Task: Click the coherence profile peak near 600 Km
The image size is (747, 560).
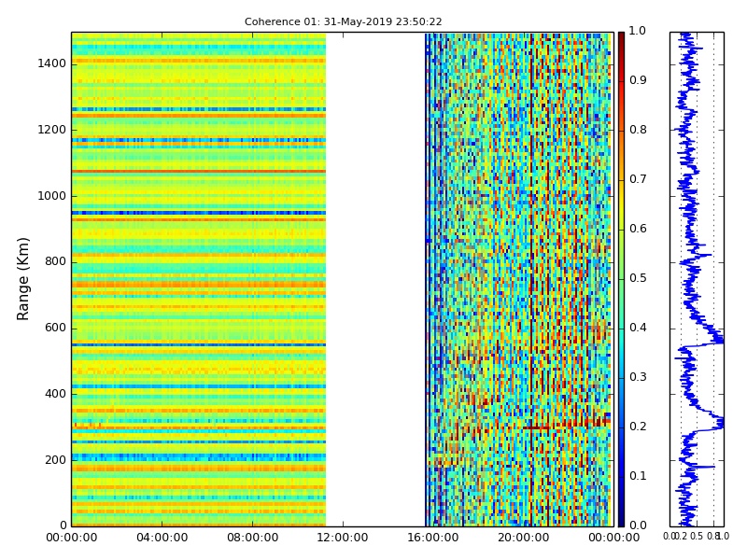Action: [x=717, y=338]
